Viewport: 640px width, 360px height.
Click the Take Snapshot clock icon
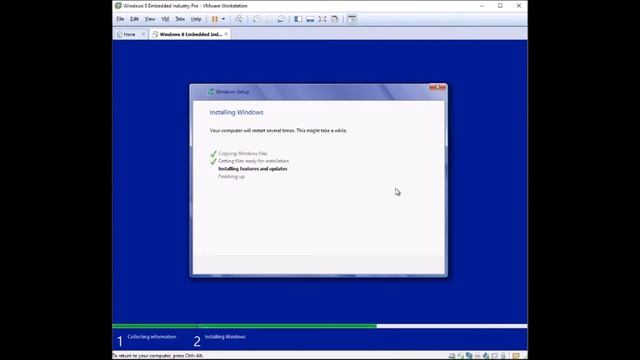coord(257,19)
